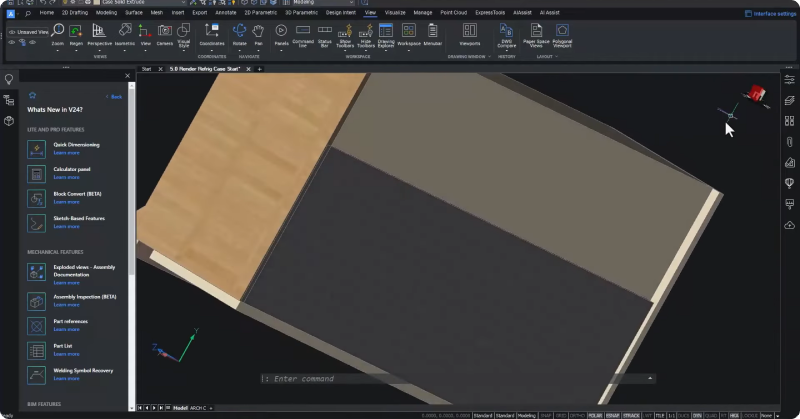Open the Unsaved View dropdown
This screenshot has width=800, height=419.
(29, 32)
